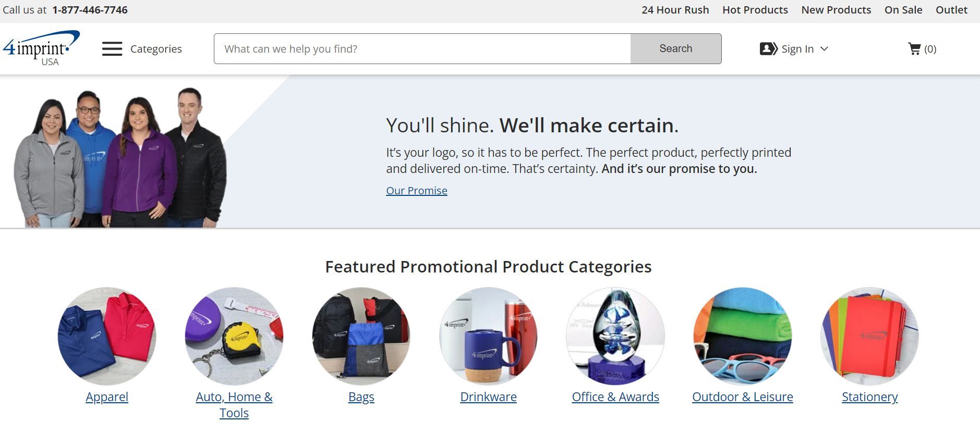This screenshot has height=434, width=980.
Task: Open the New Products page
Action: click(x=836, y=10)
